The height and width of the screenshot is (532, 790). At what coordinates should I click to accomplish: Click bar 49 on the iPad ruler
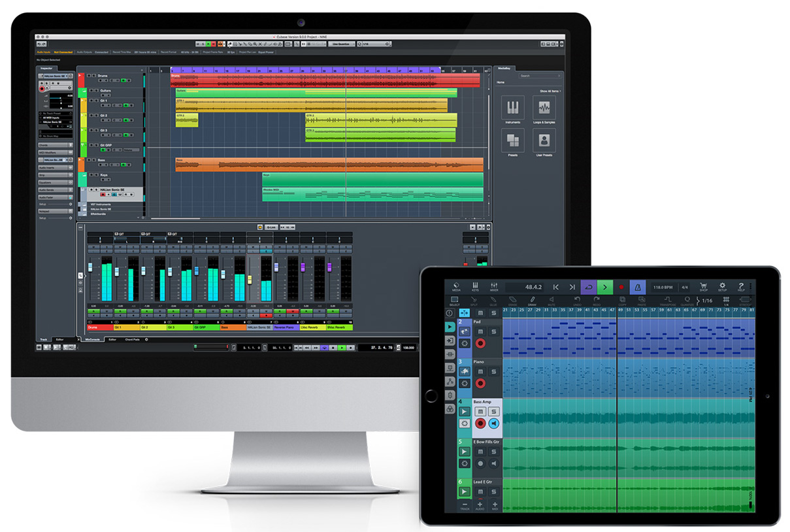pos(621,310)
